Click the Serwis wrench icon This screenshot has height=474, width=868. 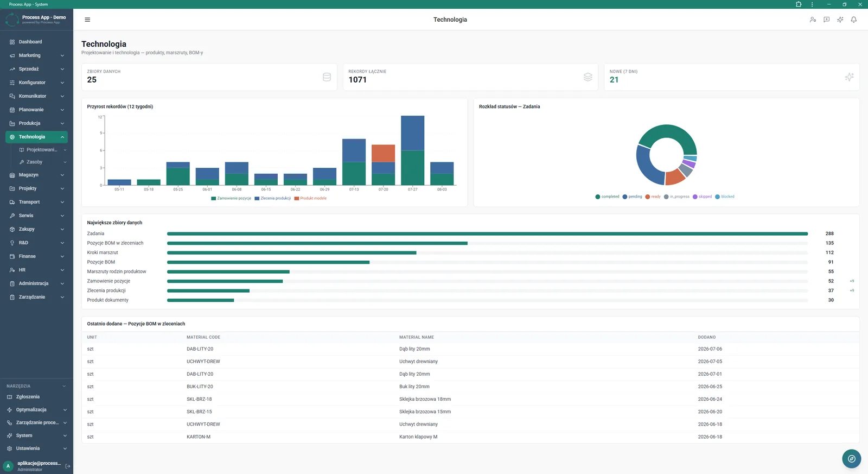coord(12,216)
